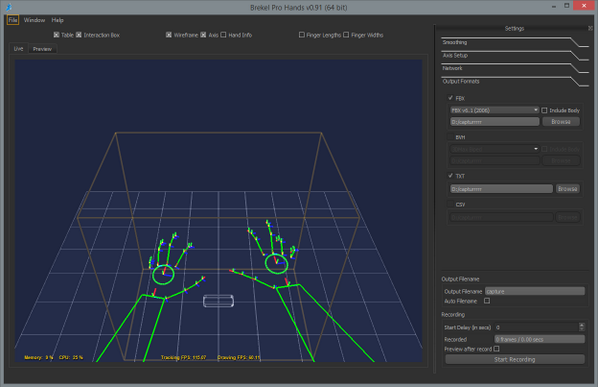
Task: Expand the Axis Setup section
Action: (514, 55)
